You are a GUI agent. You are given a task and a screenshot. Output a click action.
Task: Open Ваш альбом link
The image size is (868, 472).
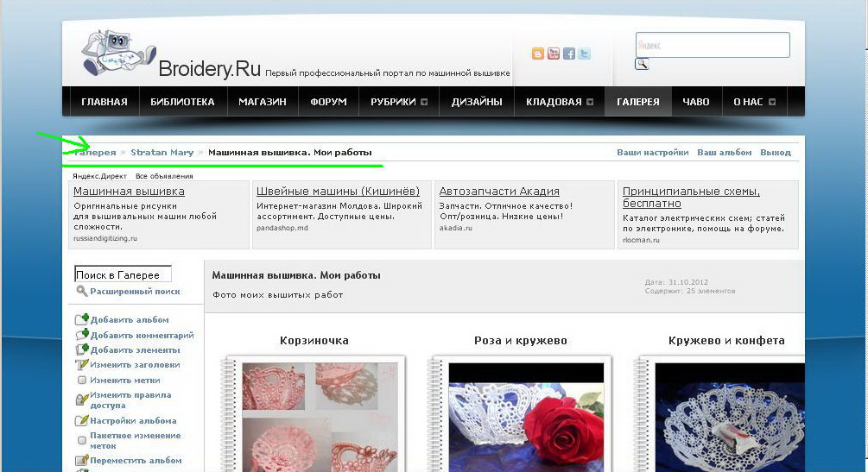pyautogui.click(x=724, y=152)
